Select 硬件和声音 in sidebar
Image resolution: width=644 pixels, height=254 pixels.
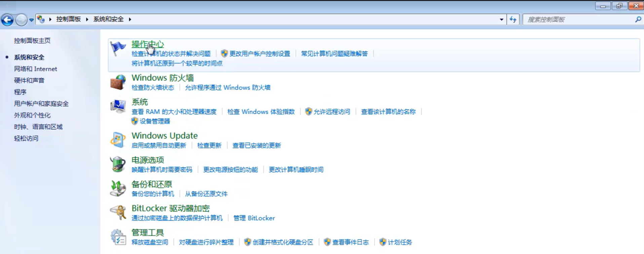[29, 80]
